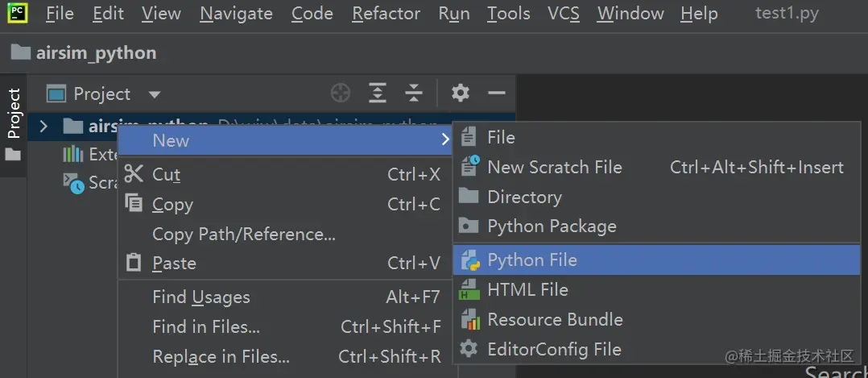This screenshot has width=868, height=378.
Task: Choose Find in Files option
Action: coord(205,327)
